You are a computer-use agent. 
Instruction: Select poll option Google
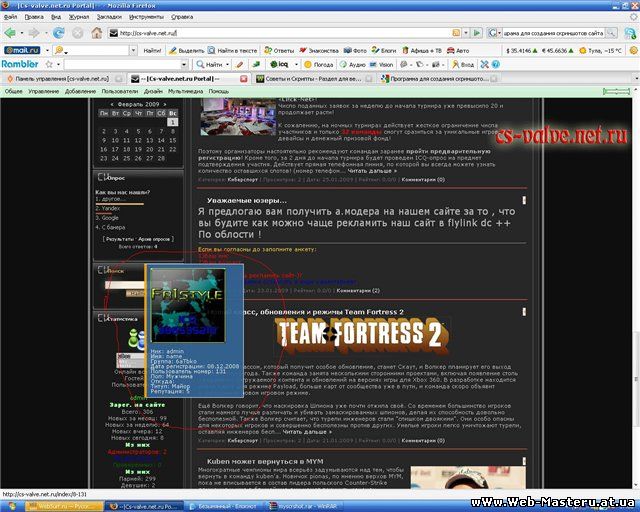pyautogui.click(x=108, y=216)
